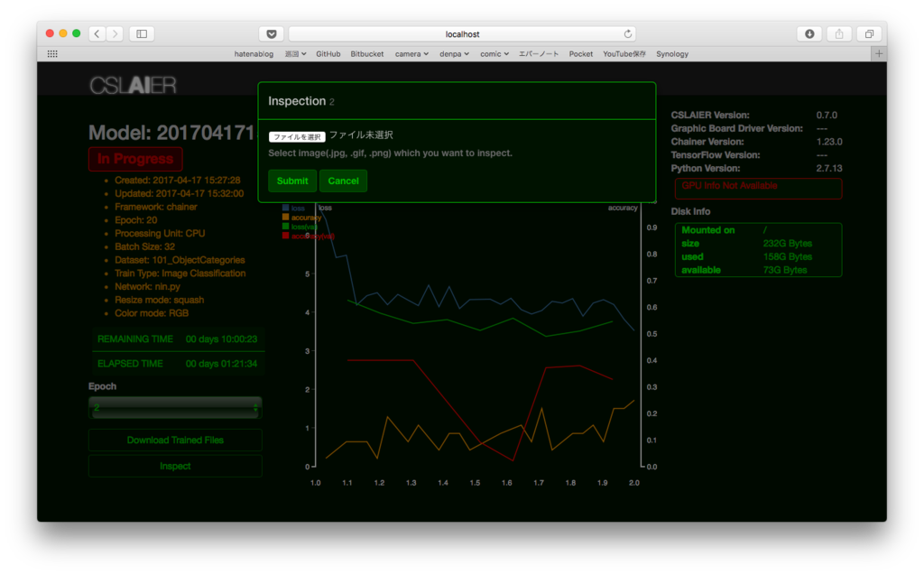Viewport: 924px width, 575px height.
Task: Open the GitHub bookmark
Action: point(328,53)
